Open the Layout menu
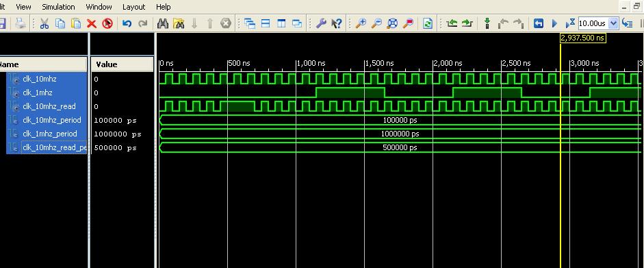 (134, 7)
